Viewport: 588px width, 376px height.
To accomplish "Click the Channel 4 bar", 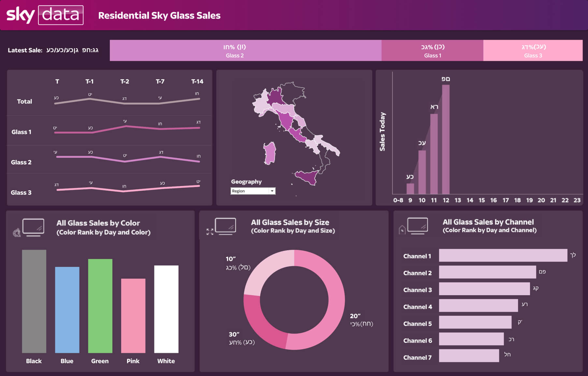I will (479, 306).
